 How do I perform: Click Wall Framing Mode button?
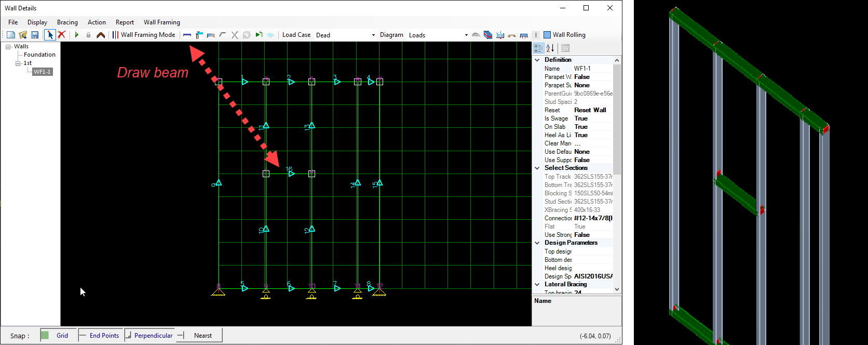(x=144, y=35)
